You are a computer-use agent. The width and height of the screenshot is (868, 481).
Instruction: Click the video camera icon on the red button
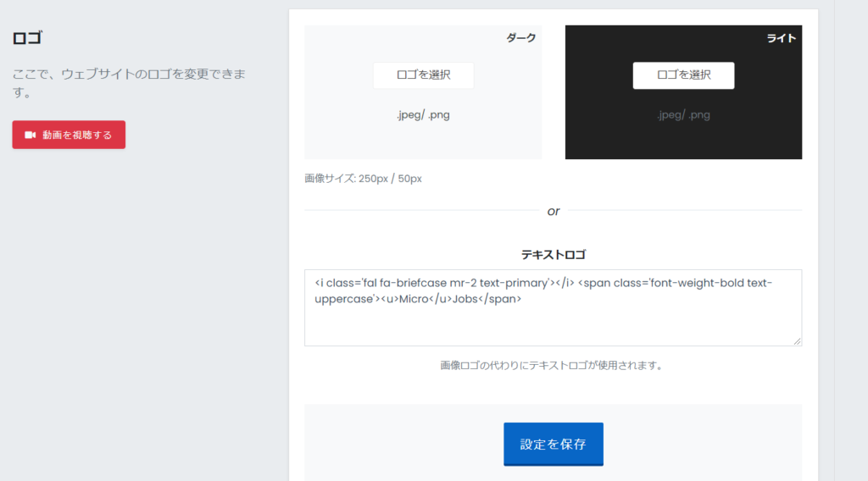(x=30, y=135)
